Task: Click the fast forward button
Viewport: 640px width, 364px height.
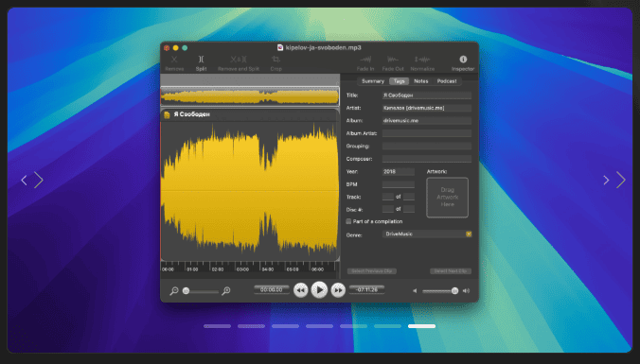Action: click(x=338, y=290)
